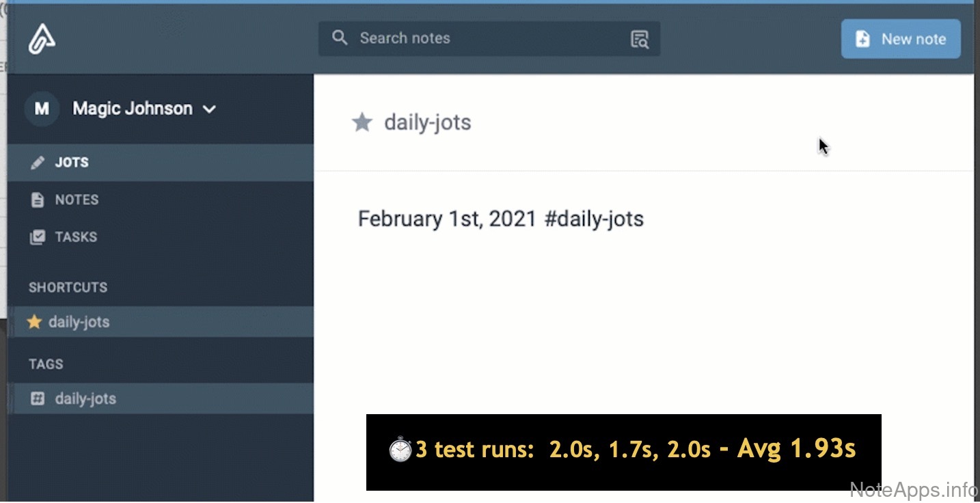Screen dimensions: 980x503
Task: Toggle the star beside the daily-jots title
Action: coord(362,123)
